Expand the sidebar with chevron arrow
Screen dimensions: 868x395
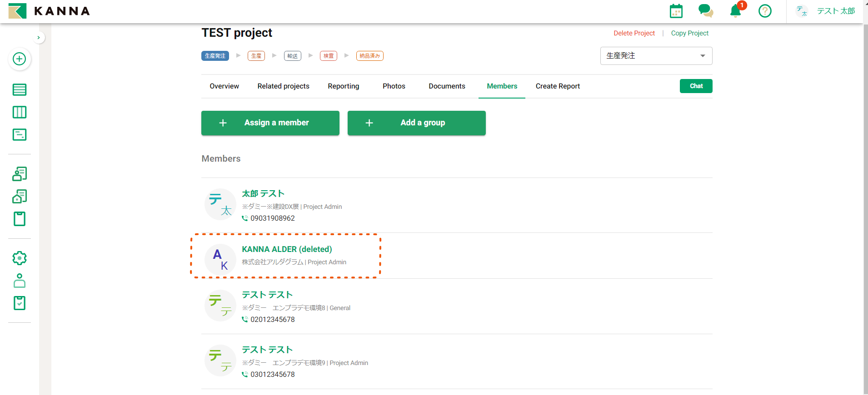(39, 38)
